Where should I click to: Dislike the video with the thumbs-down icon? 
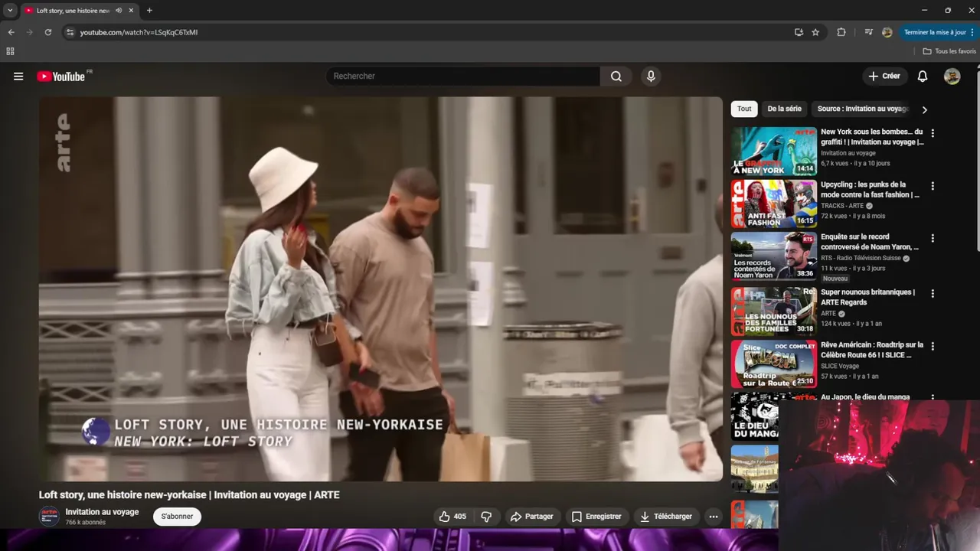coord(486,517)
